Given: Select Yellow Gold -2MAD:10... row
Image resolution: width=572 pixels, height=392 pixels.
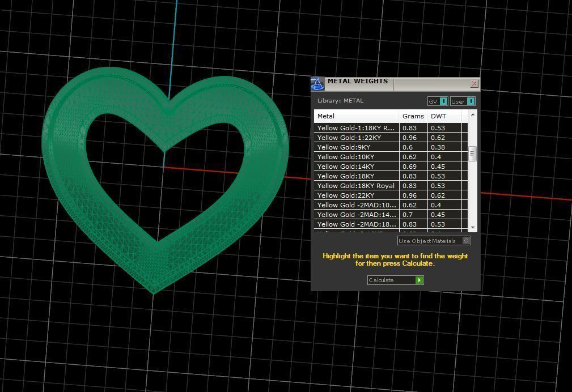Looking at the screenshot, I should click(x=391, y=205).
